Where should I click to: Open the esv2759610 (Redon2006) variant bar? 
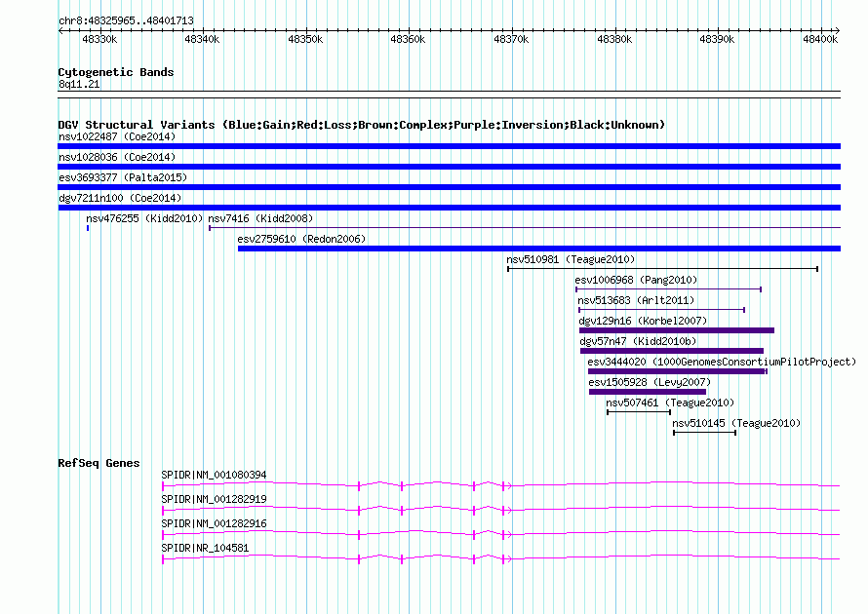(538, 249)
